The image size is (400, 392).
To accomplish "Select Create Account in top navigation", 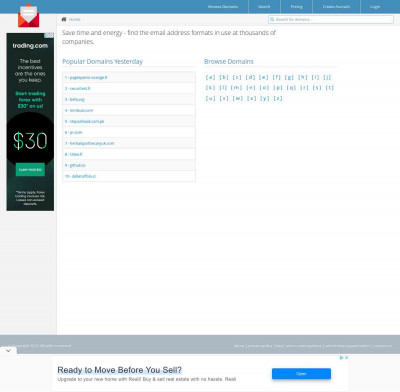I will [336, 7].
